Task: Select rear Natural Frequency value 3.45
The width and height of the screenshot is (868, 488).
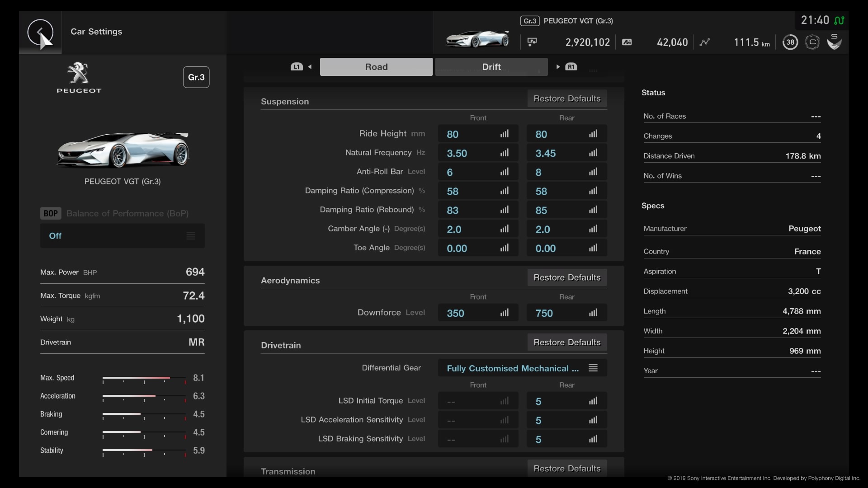Action: point(566,153)
